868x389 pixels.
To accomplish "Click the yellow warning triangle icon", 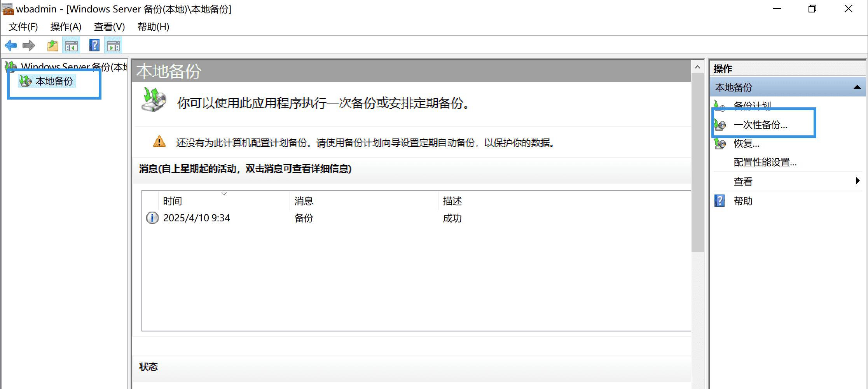I will [x=159, y=142].
